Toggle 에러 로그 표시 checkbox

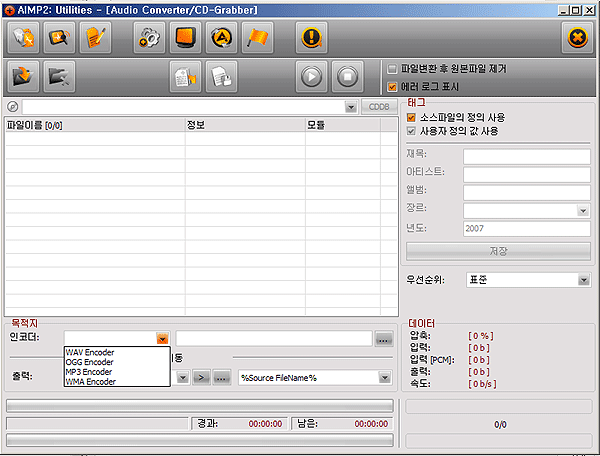pyautogui.click(x=392, y=87)
